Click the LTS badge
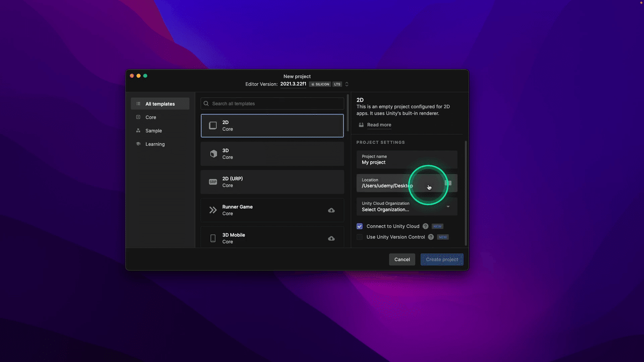The height and width of the screenshot is (362, 644). click(x=338, y=84)
